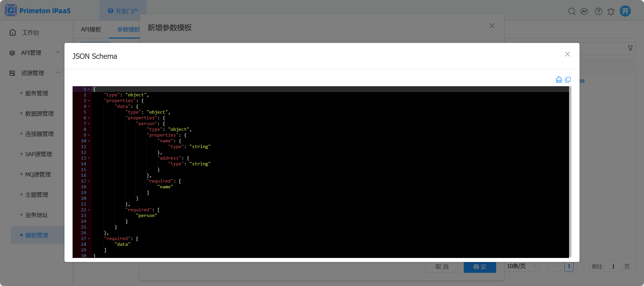Click the code editor vertical scrollbar
This screenshot has height=286, width=644.
[x=570, y=172]
